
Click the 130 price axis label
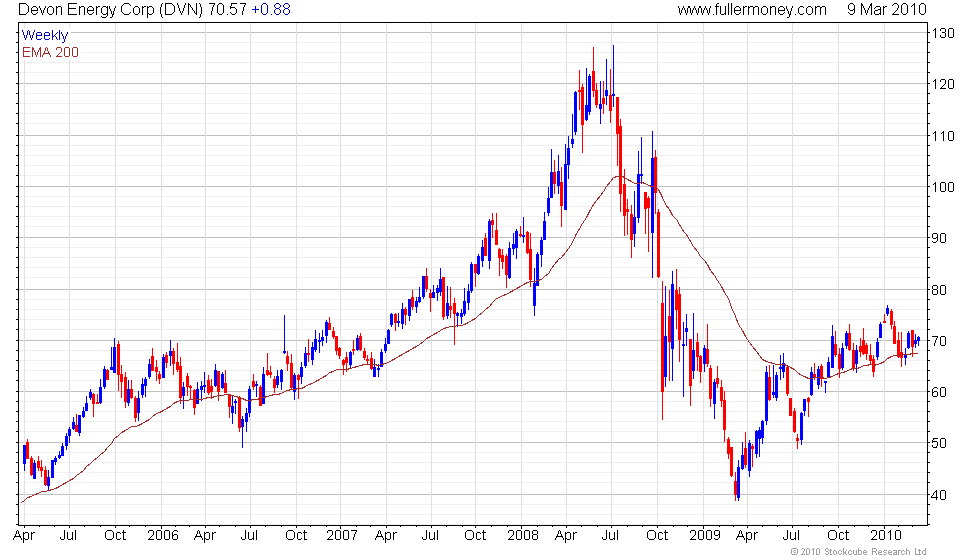tap(943, 33)
